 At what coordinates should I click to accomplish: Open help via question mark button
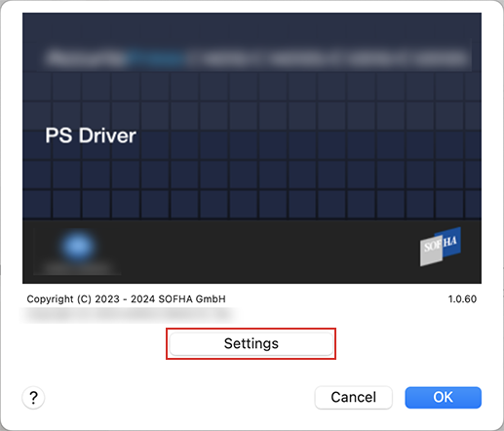[33, 398]
